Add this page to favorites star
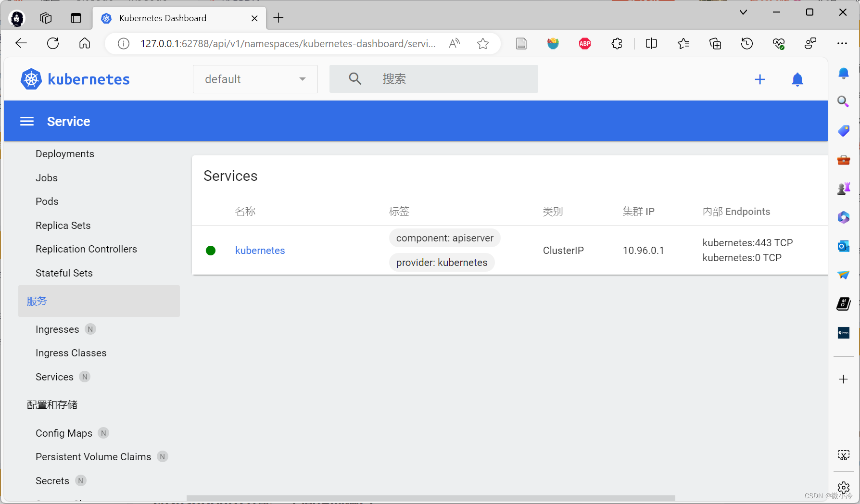Viewport: 860px width, 504px height. (x=483, y=44)
